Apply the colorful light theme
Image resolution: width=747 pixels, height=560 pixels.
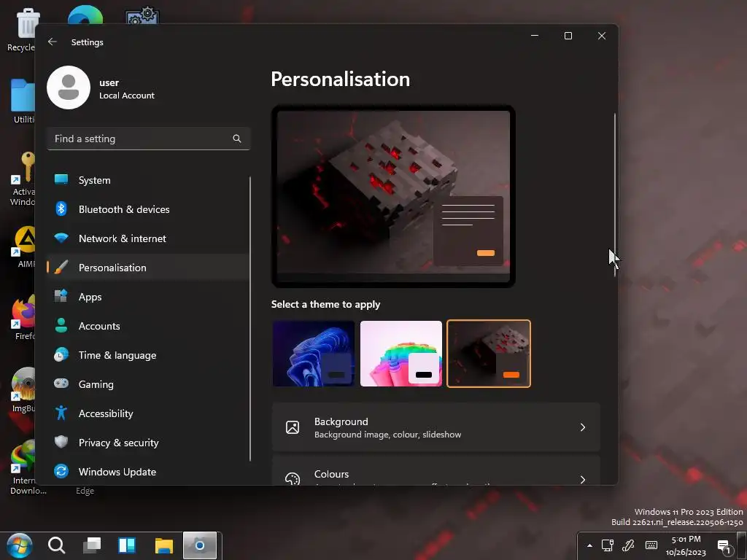pyautogui.click(x=401, y=354)
